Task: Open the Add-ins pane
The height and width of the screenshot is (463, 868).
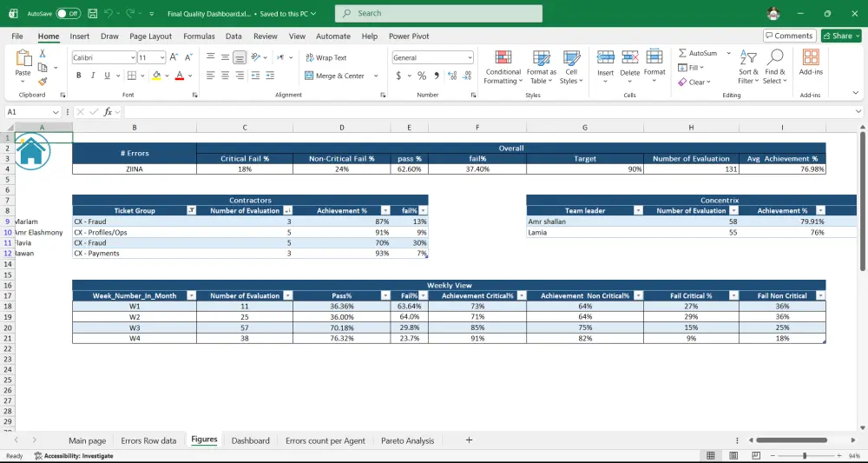Action: [x=811, y=63]
